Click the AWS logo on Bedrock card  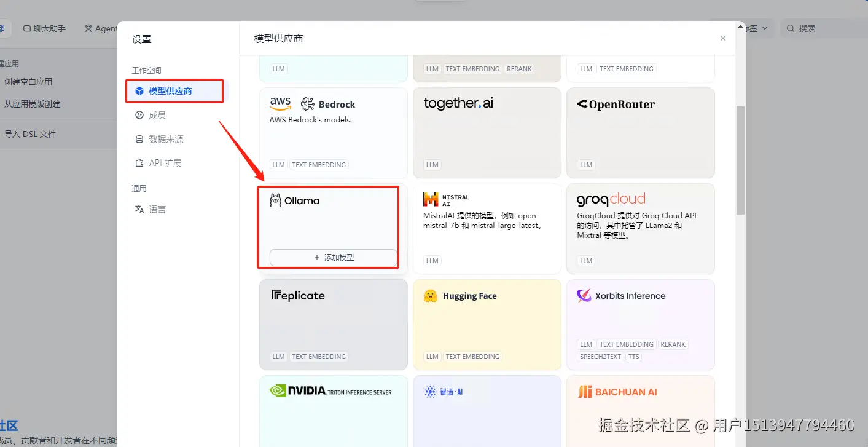[x=280, y=103]
